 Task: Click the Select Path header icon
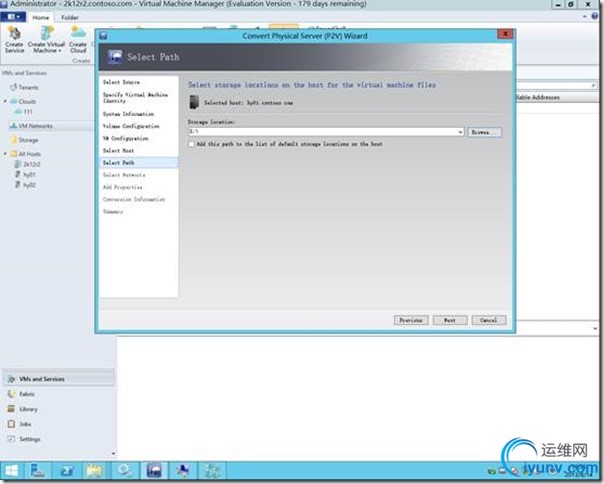coord(115,57)
